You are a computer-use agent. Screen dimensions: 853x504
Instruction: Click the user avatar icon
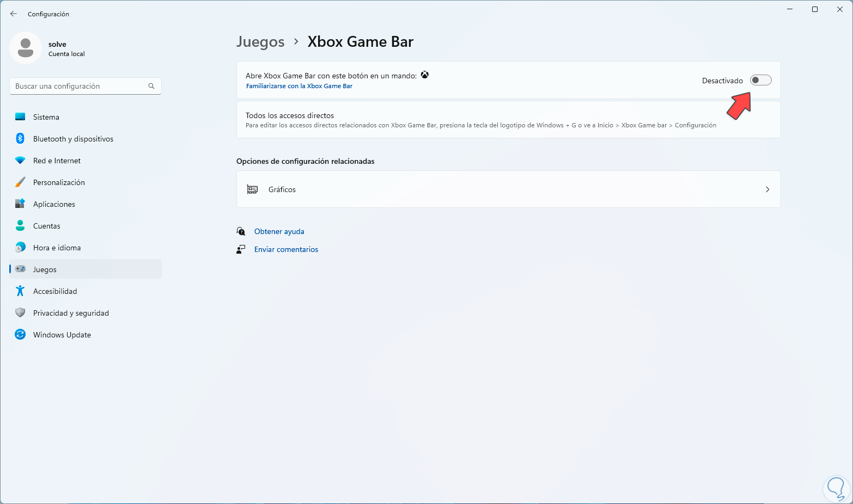(26, 48)
